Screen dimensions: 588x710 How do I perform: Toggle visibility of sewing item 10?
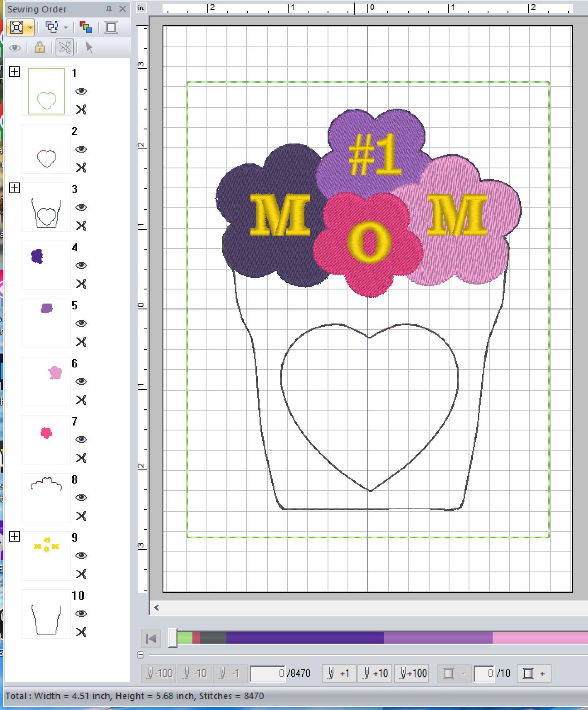pyautogui.click(x=81, y=614)
